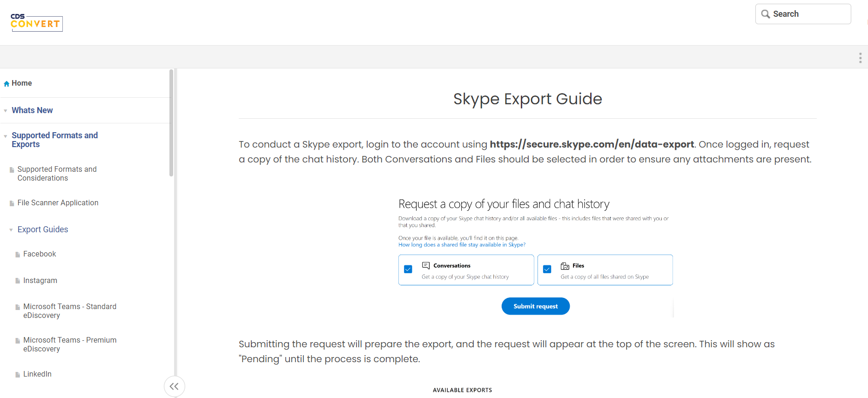Open the Home navigation item
Viewport: 868px width, 398px height.
pyautogui.click(x=22, y=83)
